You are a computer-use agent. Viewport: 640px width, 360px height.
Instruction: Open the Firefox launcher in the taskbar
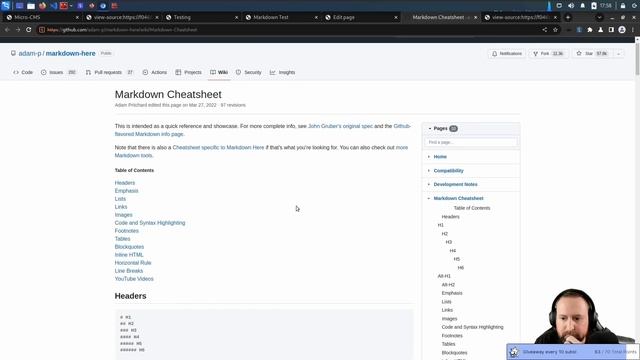click(x=42, y=6)
